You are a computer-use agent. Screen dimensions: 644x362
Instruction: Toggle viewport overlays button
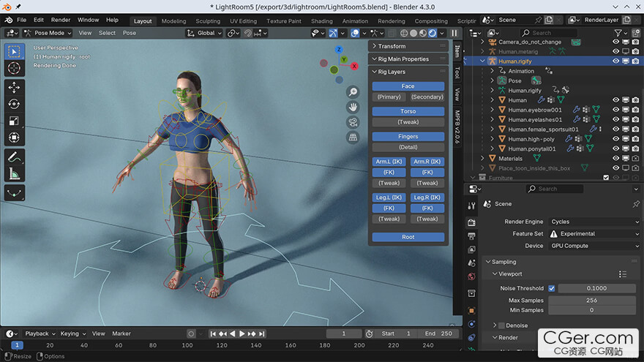pyautogui.click(x=355, y=33)
